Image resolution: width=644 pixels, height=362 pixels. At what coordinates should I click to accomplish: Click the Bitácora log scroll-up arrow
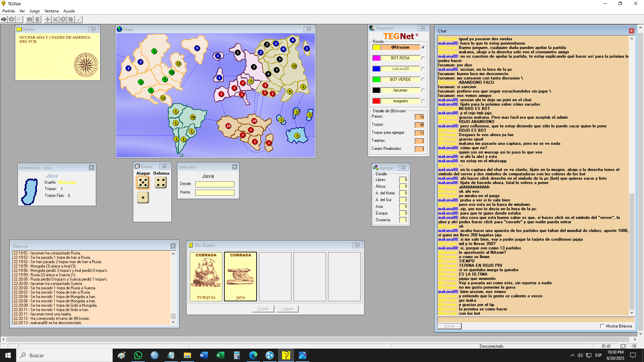(173, 254)
